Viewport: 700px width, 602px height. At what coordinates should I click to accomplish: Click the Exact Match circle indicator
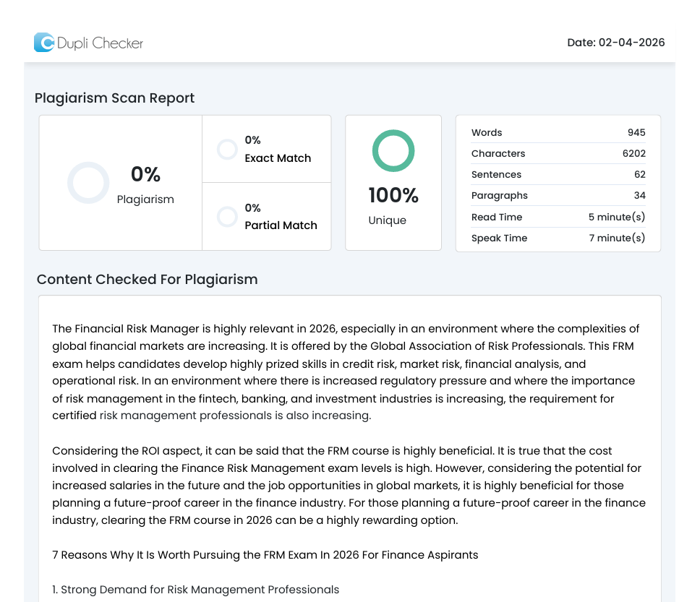tap(227, 150)
